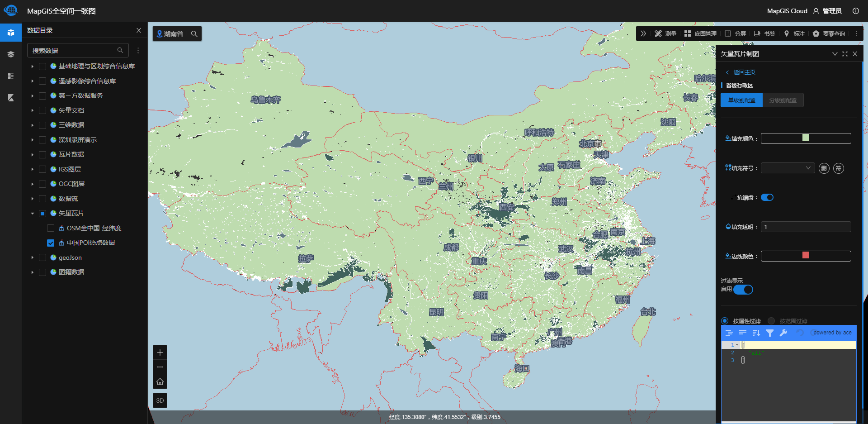Click the search magnifier in 搜索数据 box
This screenshot has height=424, width=868.
pos(120,50)
